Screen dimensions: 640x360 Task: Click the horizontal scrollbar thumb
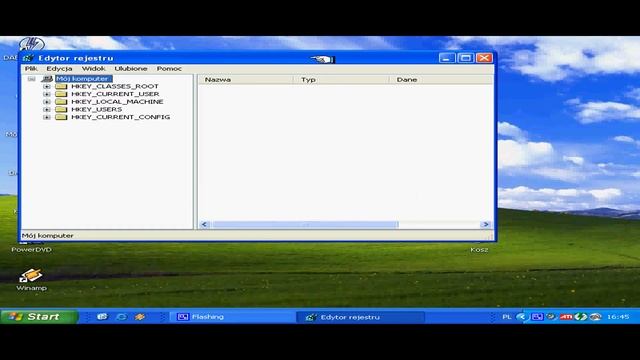pos(305,224)
